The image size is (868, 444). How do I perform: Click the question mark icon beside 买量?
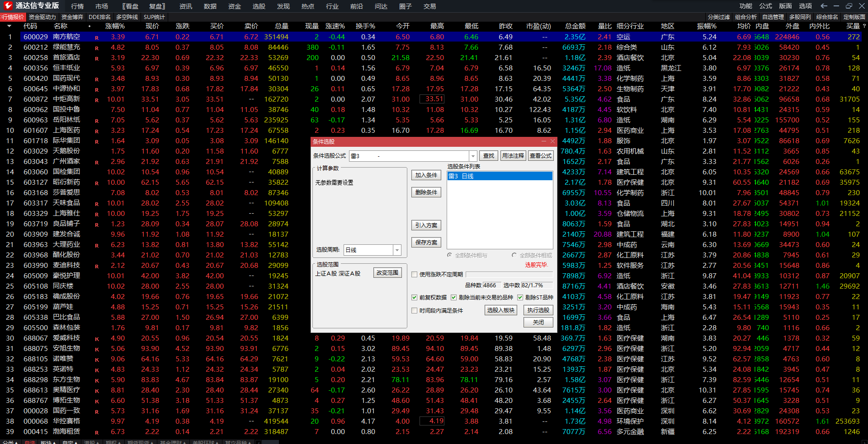[864, 26]
